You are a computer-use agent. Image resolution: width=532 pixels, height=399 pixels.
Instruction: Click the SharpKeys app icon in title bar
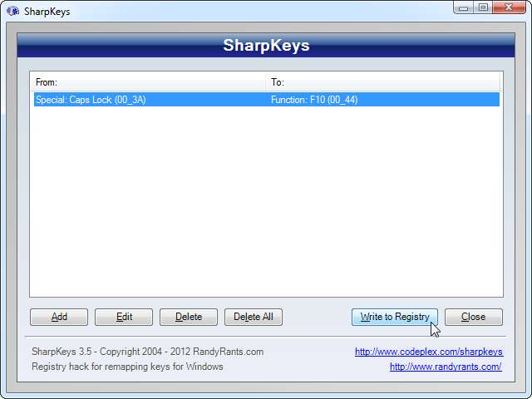pyautogui.click(x=13, y=11)
